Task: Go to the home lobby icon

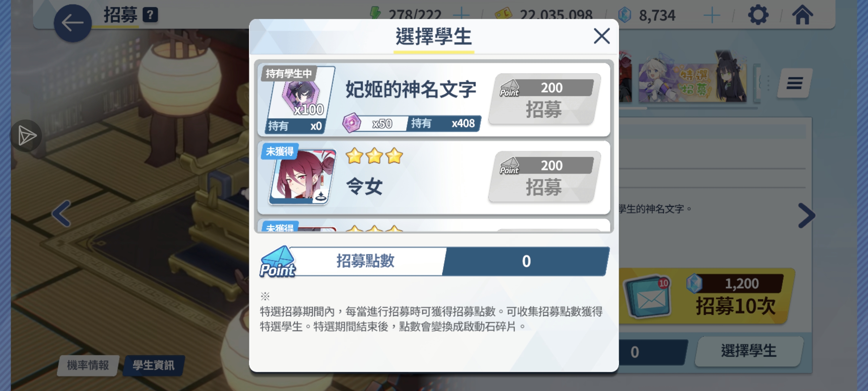Action: tap(802, 15)
